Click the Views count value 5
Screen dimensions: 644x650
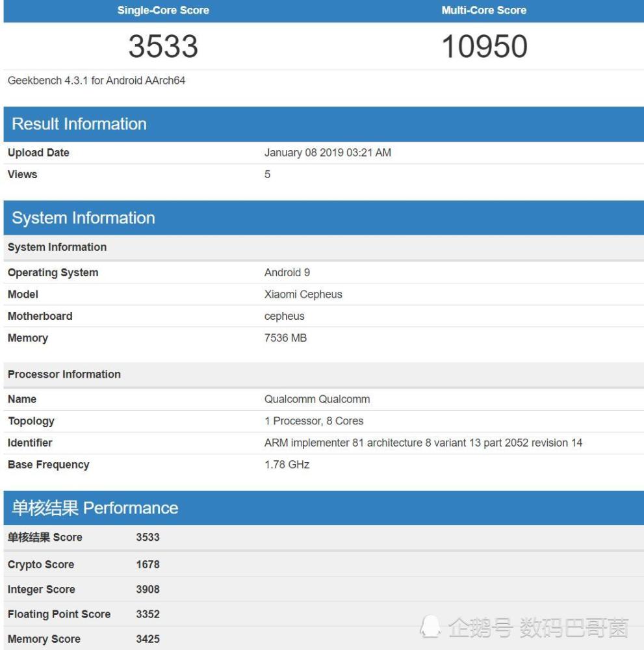[267, 174]
